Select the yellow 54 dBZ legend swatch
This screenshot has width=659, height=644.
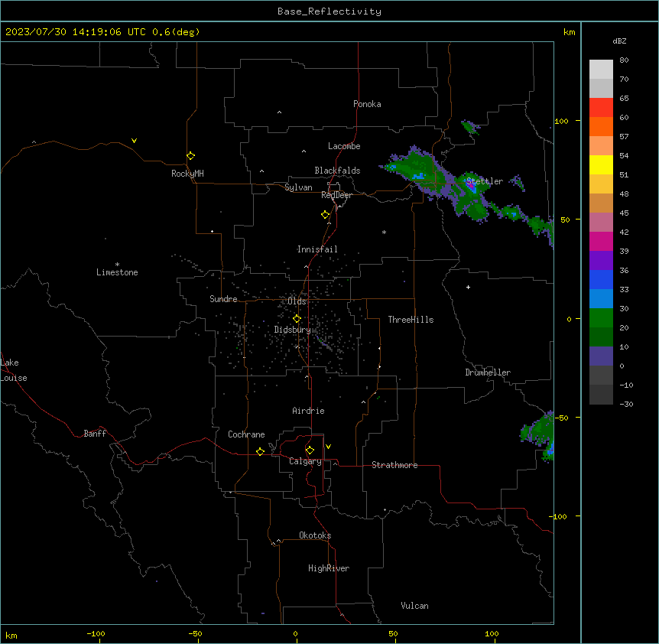pos(601,164)
